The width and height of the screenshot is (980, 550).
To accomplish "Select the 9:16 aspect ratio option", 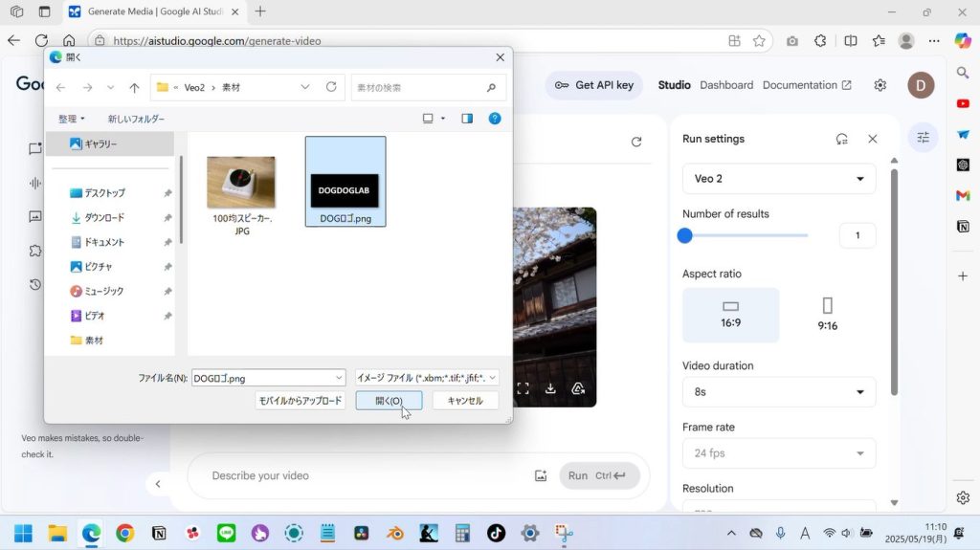I will pyautogui.click(x=828, y=315).
